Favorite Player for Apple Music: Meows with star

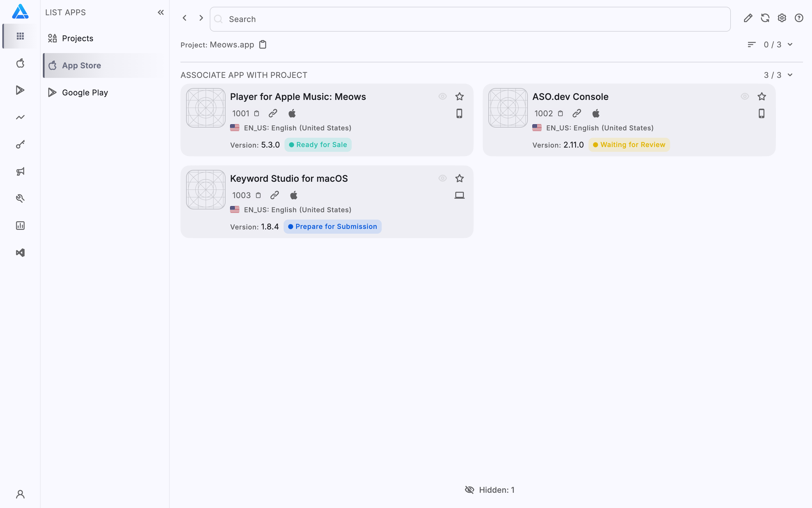(459, 97)
